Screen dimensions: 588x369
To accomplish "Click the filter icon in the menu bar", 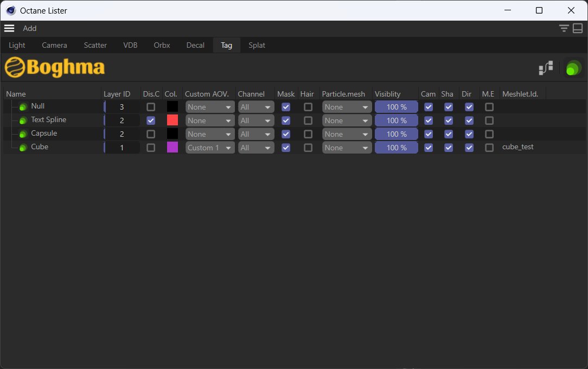I will point(564,28).
